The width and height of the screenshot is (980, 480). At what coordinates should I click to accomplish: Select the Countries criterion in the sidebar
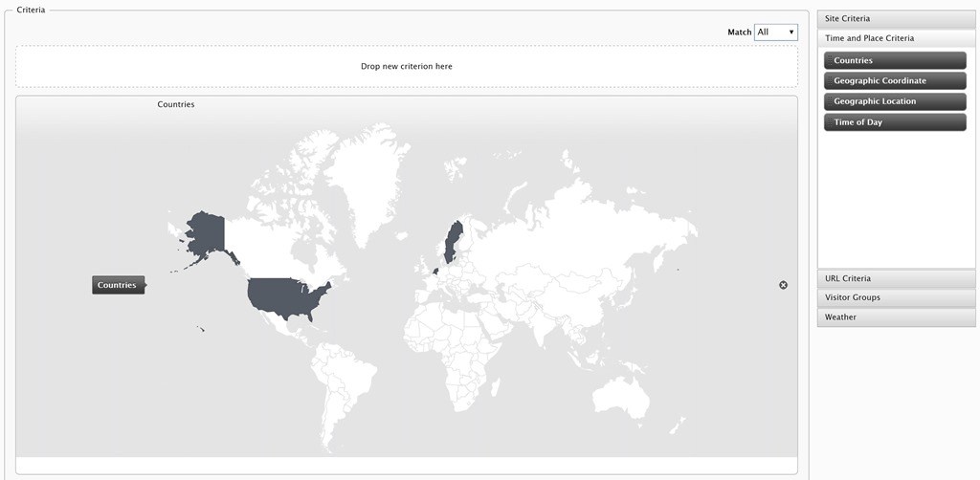click(895, 60)
